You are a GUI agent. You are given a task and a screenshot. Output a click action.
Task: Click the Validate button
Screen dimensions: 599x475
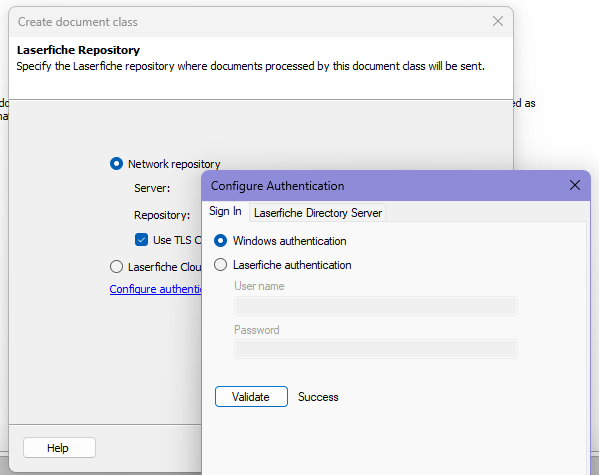tap(251, 397)
